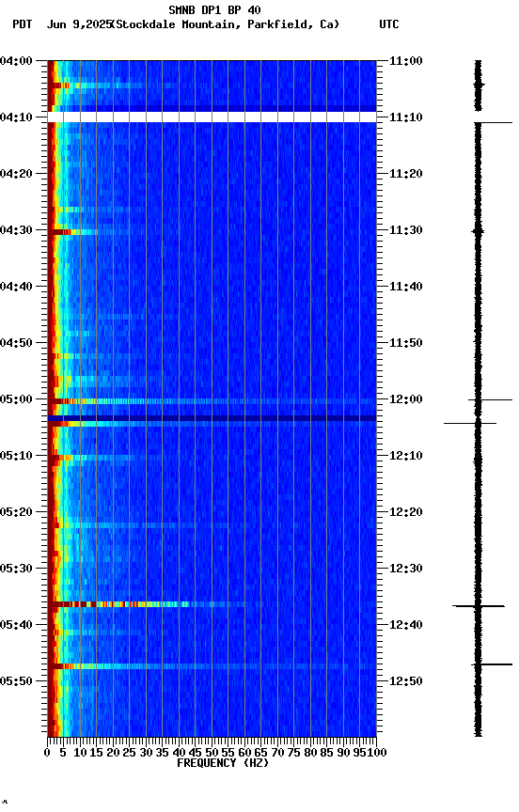Click the PDT timezone label
The width and height of the screenshot is (519, 812).
coord(23,24)
